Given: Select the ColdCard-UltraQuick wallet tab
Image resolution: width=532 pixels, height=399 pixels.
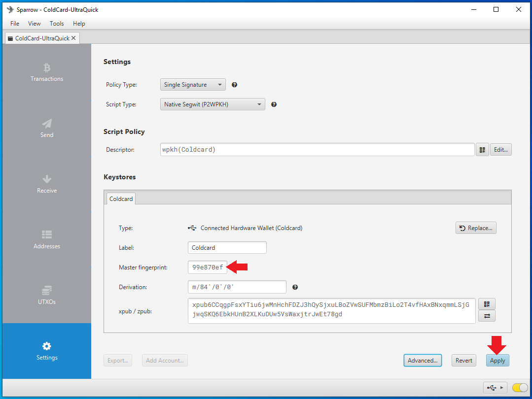Looking at the screenshot, I should point(42,38).
